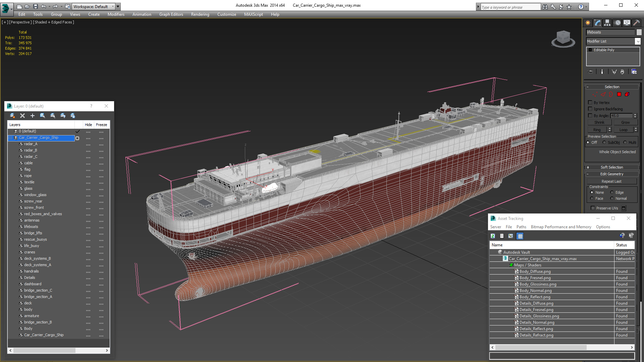This screenshot has width=644, height=362.
Task: Check the Preserve UVs option
Action: (x=593, y=208)
